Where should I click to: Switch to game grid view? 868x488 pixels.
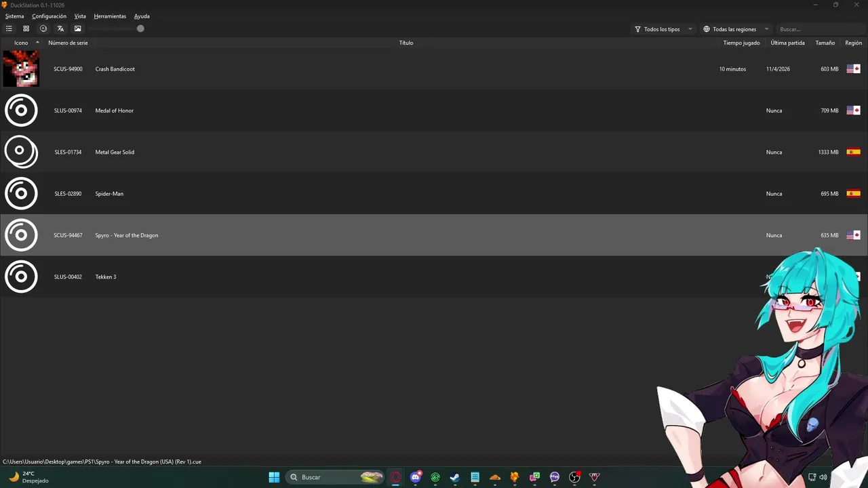26,28
